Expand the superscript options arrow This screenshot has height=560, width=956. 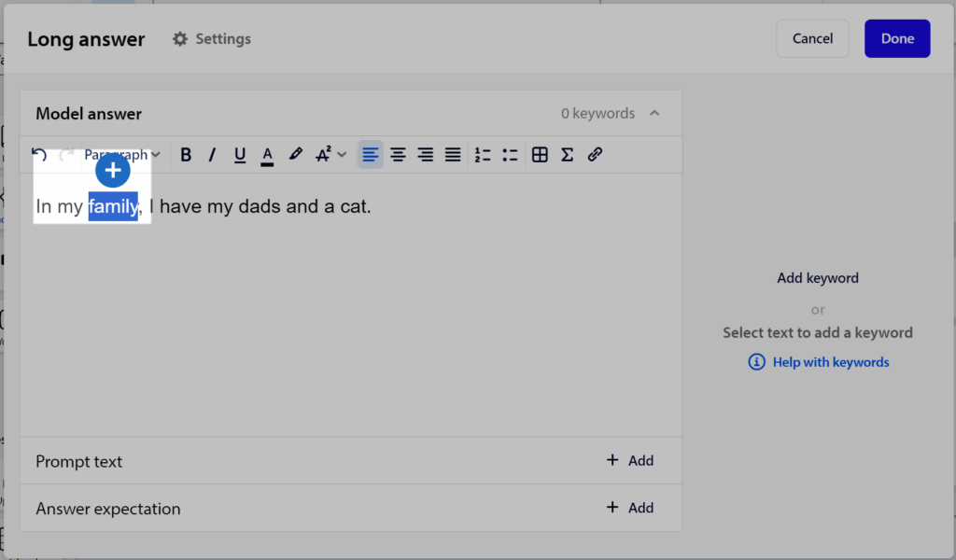point(342,155)
